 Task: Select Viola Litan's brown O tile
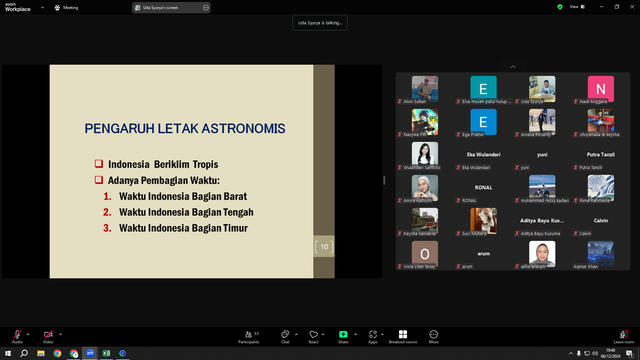[424, 255]
